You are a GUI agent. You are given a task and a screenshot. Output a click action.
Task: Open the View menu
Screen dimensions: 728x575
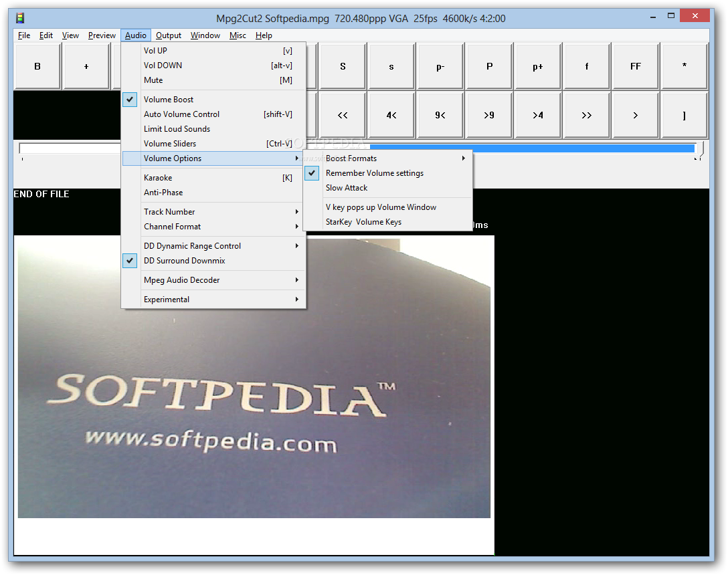[x=70, y=35]
